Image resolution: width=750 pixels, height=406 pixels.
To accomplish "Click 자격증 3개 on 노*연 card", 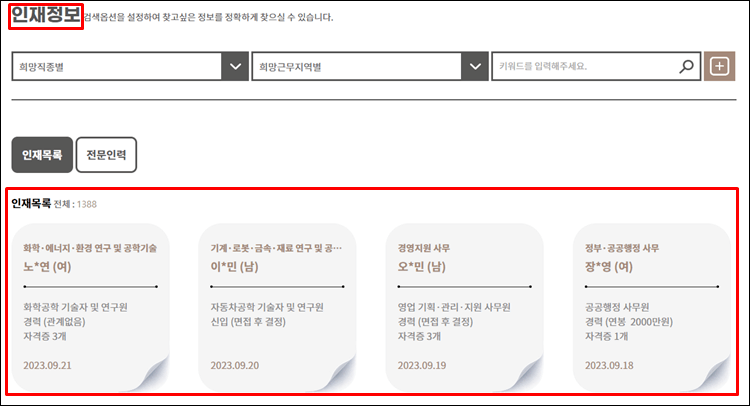I will tap(45, 336).
